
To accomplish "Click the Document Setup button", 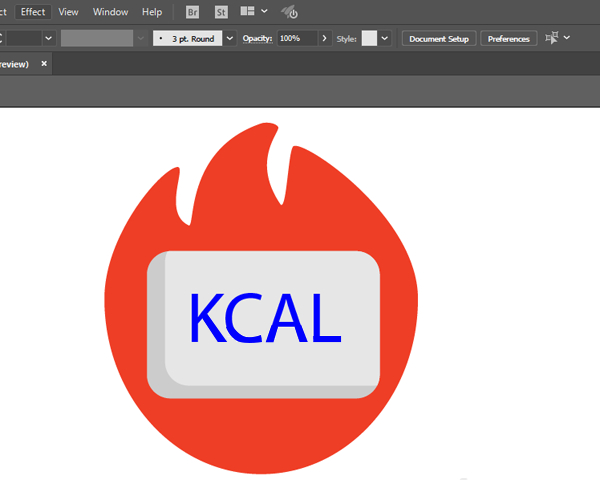I will tap(439, 39).
